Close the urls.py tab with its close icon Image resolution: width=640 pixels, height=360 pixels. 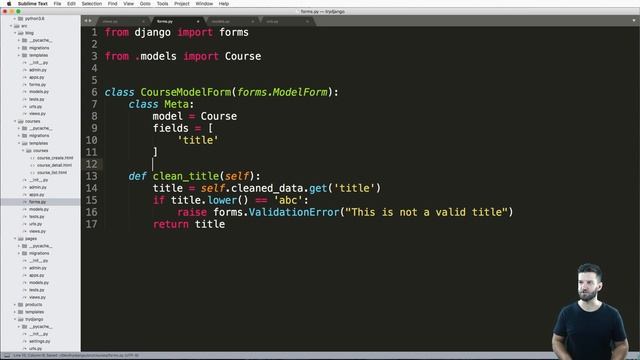point(307,21)
